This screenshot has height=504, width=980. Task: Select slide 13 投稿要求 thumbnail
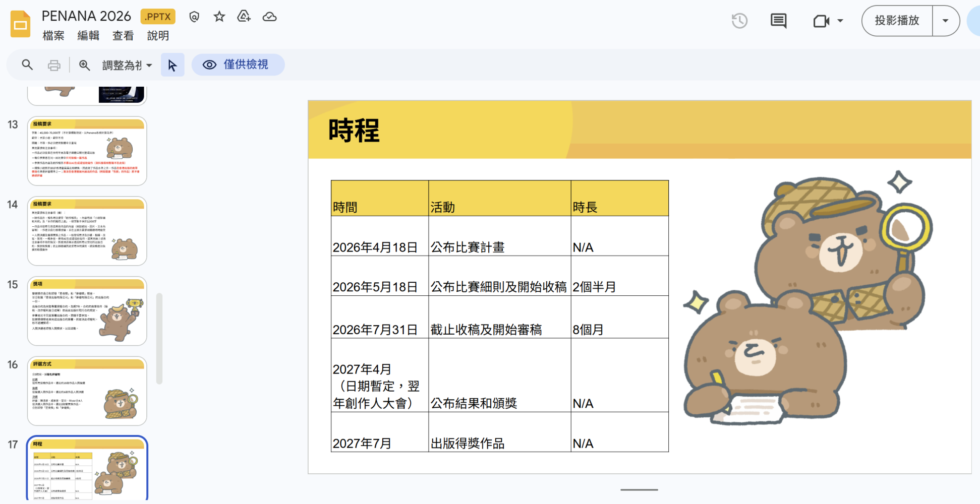point(87,151)
